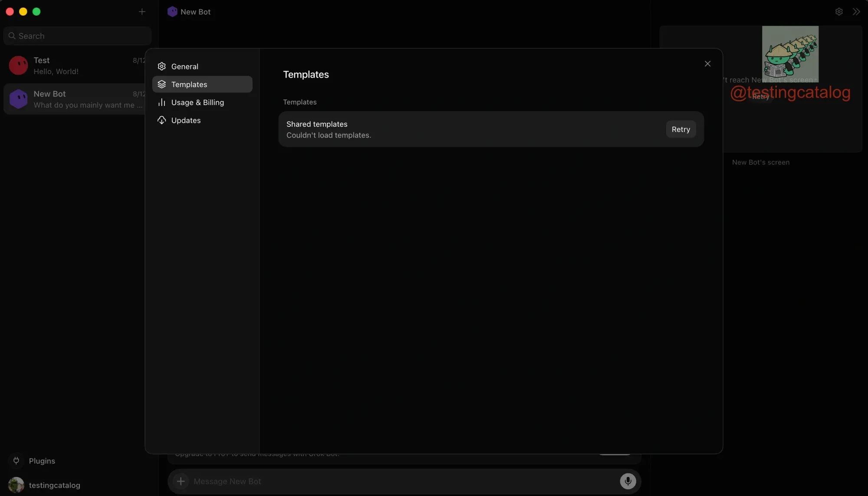868x496 pixels.
Task: Open the Updates download icon
Action: point(162,120)
